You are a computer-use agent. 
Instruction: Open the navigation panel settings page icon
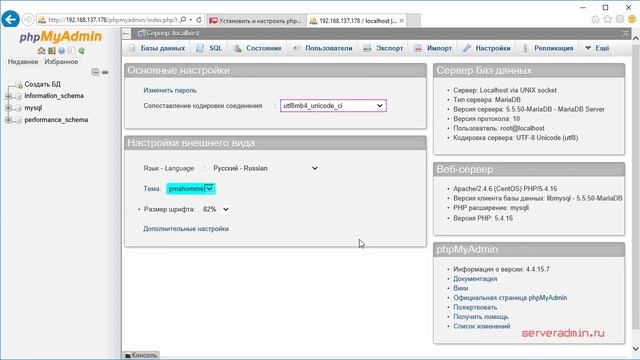tap(71, 51)
